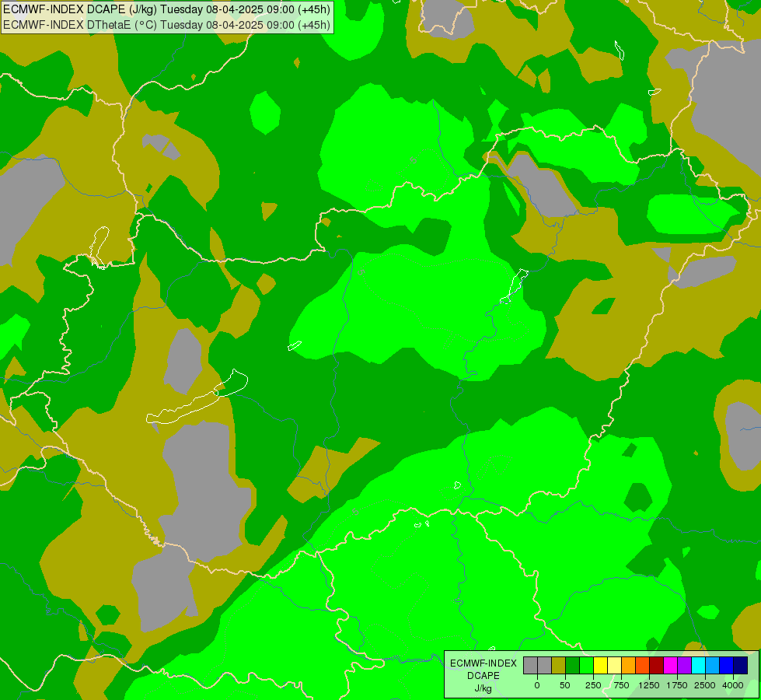Click the bright yellow legend swatch
The image size is (761, 700).
pyautogui.click(x=601, y=666)
